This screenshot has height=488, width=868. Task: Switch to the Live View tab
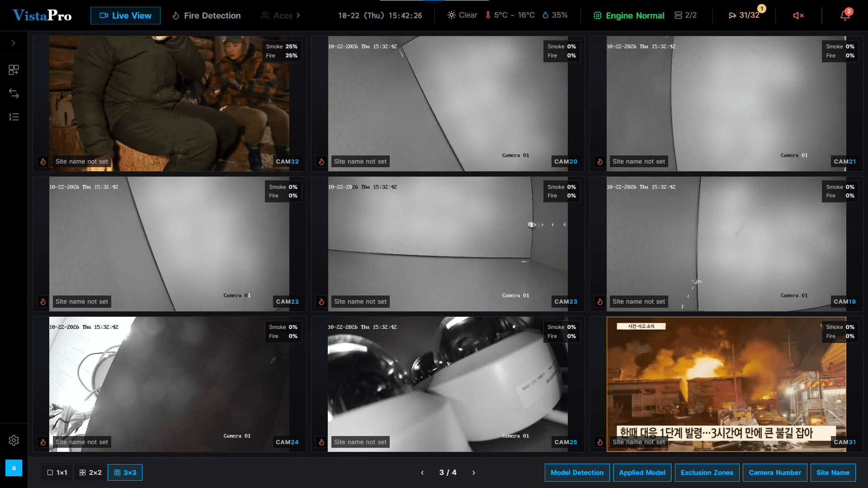click(125, 15)
